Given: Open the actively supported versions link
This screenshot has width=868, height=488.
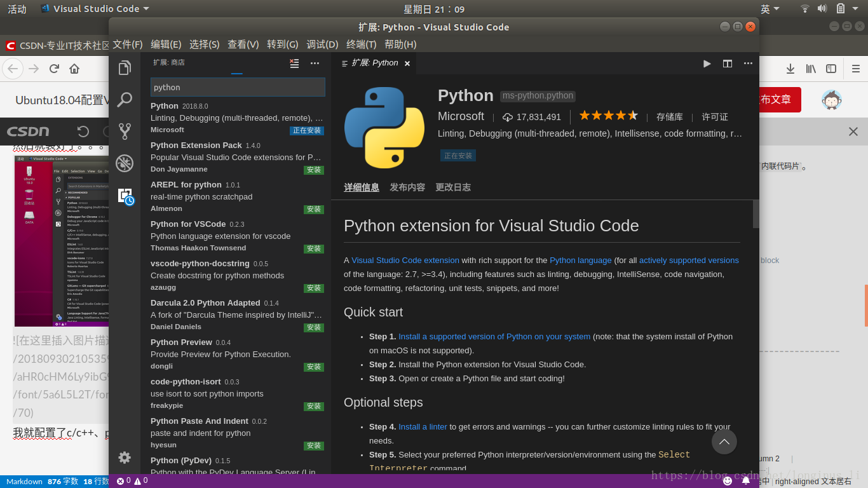Looking at the screenshot, I should 689,261.
